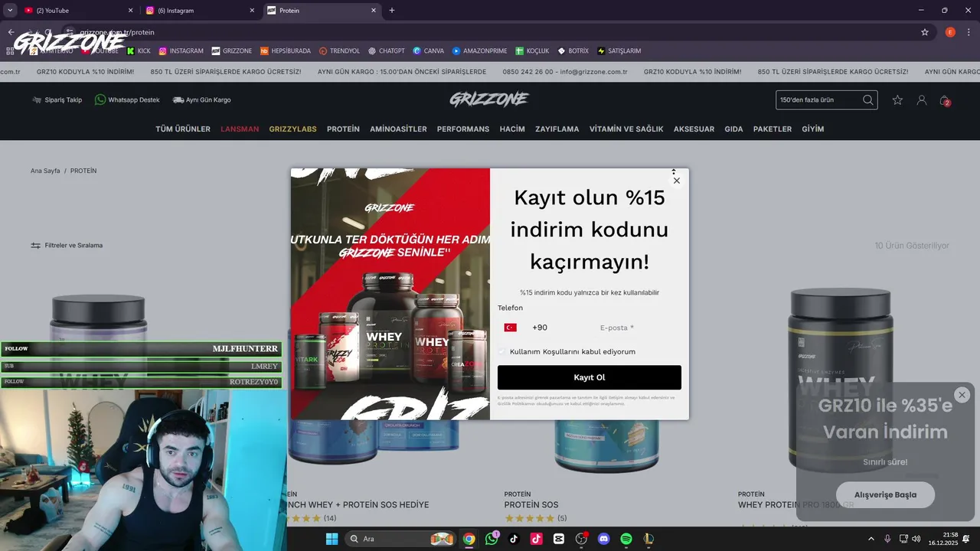Open Discord from the taskbar
This screenshot has width=980, height=551.
[603, 539]
